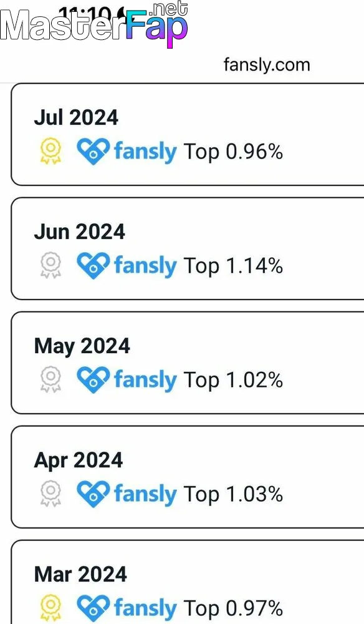Click the gold award ribbon for Mar 2024
Viewport: 364px width, 624px height.
[51, 608]
